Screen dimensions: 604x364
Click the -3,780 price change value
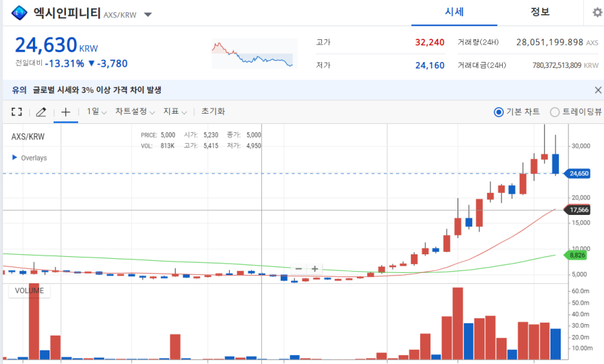pos(112,63)
